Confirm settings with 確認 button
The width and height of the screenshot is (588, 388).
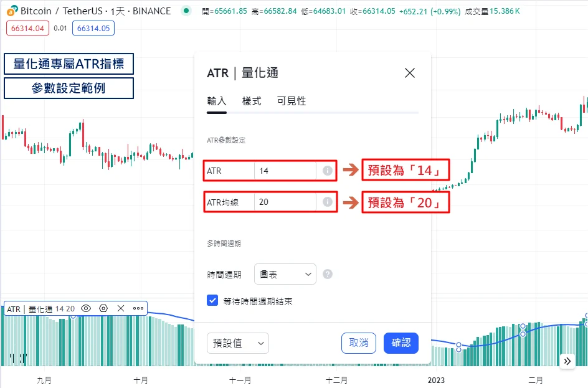tap(401, 343)
